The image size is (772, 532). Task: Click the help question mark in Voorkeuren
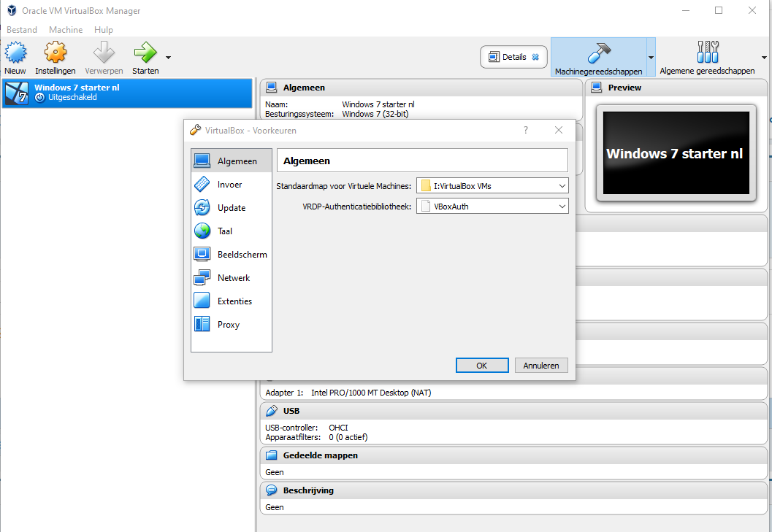pyautogui.click(x=526, y=130)
